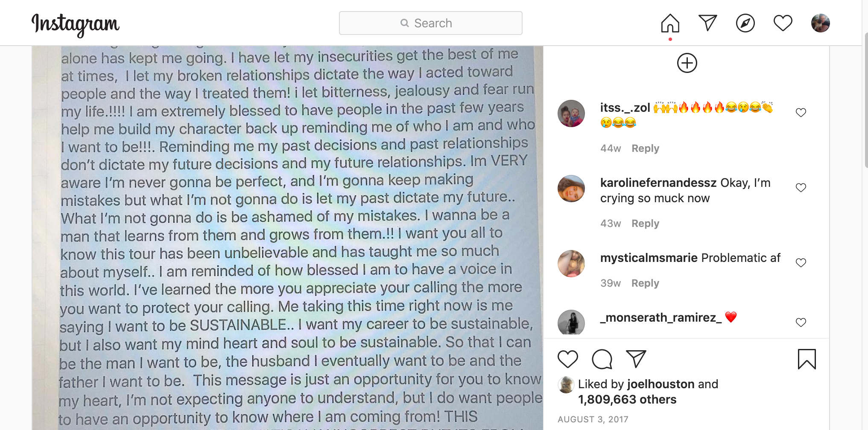Click the comment bubble icon under post
Image resolution: width=868 pixels, height=430 pixels.
602,359
